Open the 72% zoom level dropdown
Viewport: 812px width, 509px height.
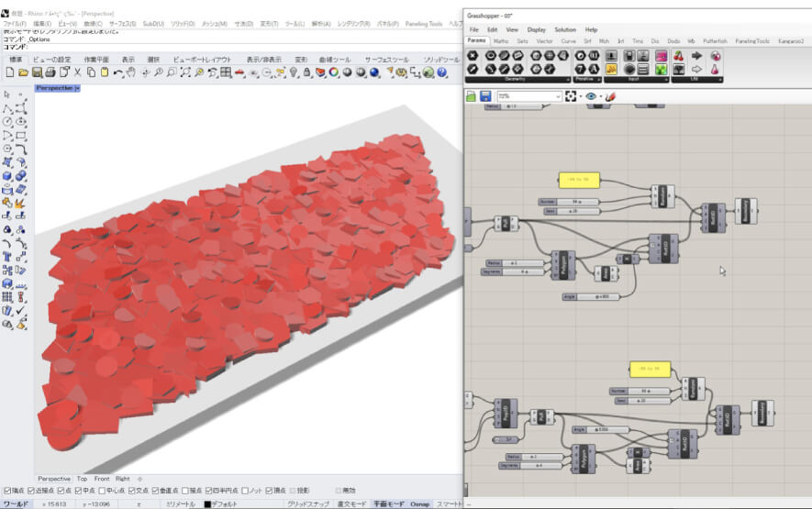[x=557, y=96]
